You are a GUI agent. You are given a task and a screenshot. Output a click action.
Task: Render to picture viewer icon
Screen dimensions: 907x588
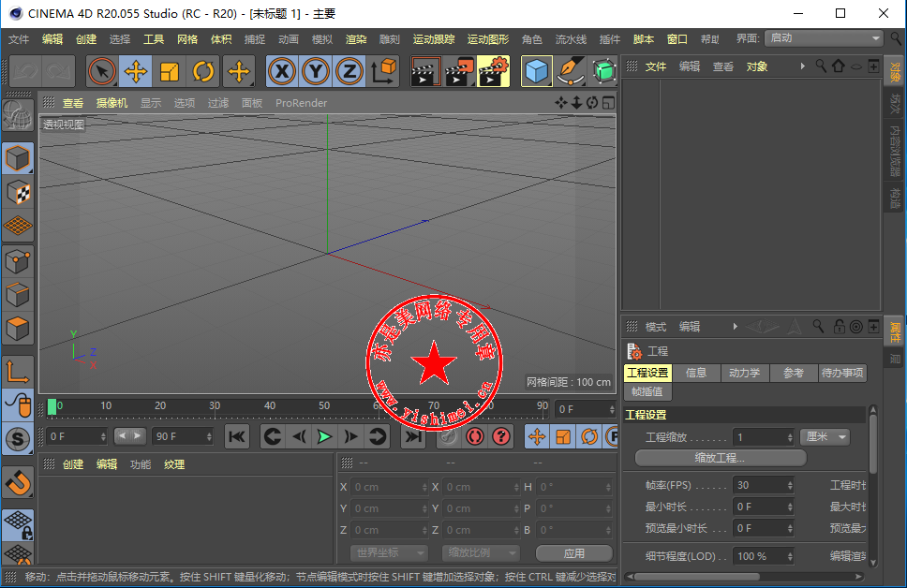[459, 72]
